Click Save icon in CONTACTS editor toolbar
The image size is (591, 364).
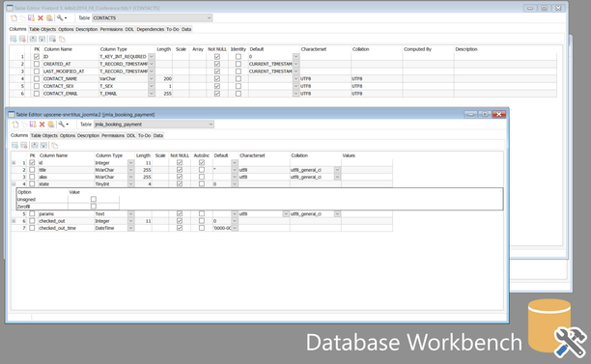click(x=31, y=18)
